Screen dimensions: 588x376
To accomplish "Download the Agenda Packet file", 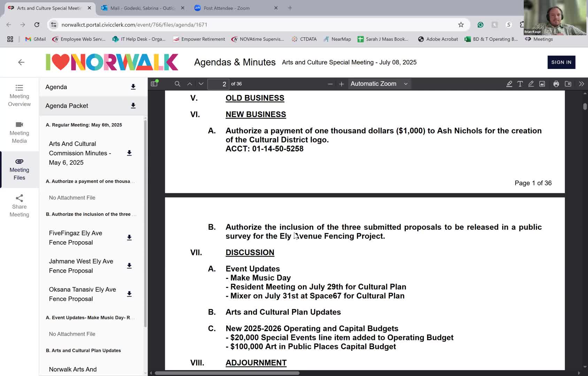I will click(x=133, y=106).
